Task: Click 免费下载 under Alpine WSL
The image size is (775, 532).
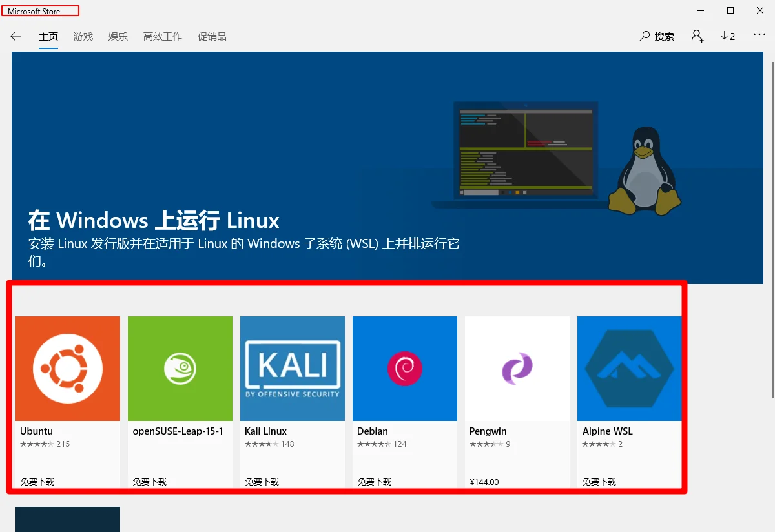Action: click(x=599, y=482)
